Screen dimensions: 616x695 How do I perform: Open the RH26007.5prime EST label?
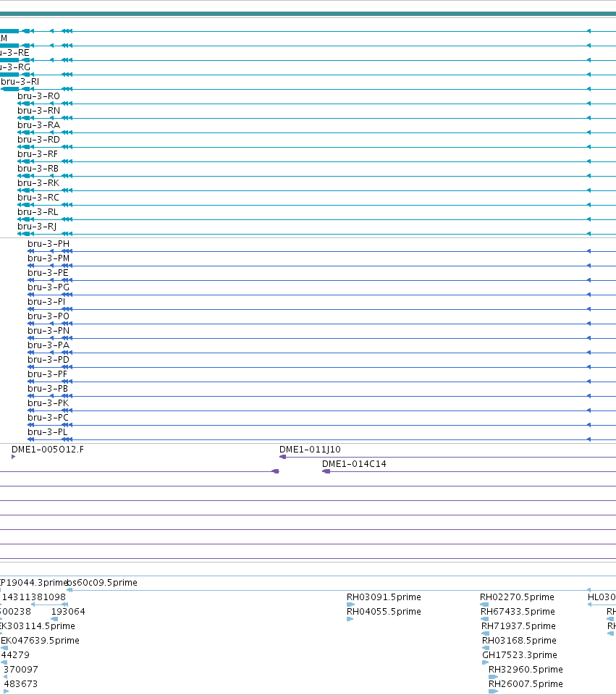pos(526,684)
